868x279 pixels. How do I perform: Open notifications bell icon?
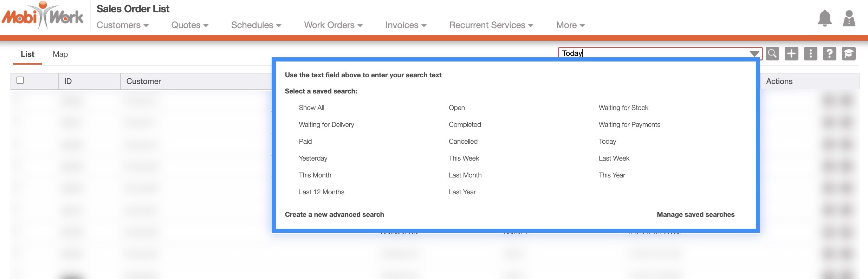click(x=824, y=18)
